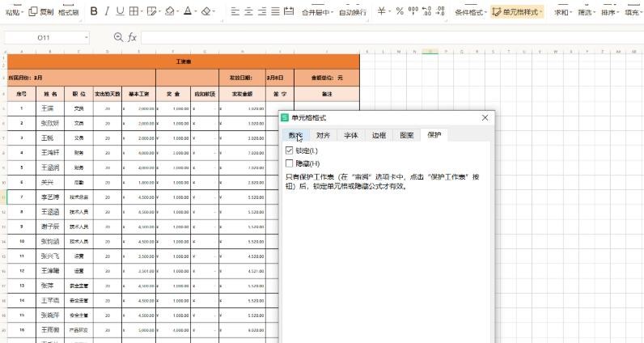Open the 条件格式 conditional formatting dropdown
Screen dimensions: 644x343
485,13
